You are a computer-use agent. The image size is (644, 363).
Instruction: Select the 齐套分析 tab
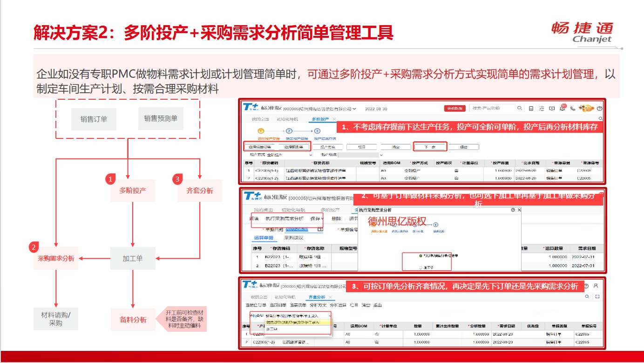point(317,297)
